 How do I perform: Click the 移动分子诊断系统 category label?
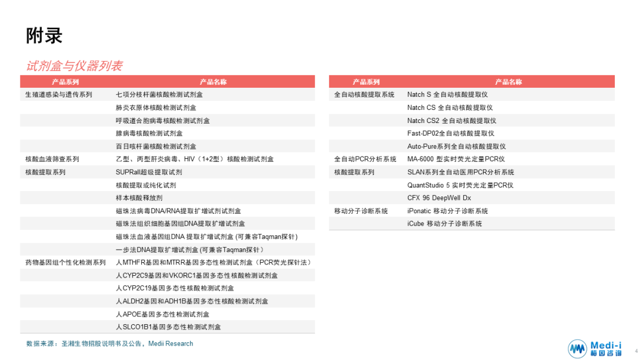[x=361, y=211]
